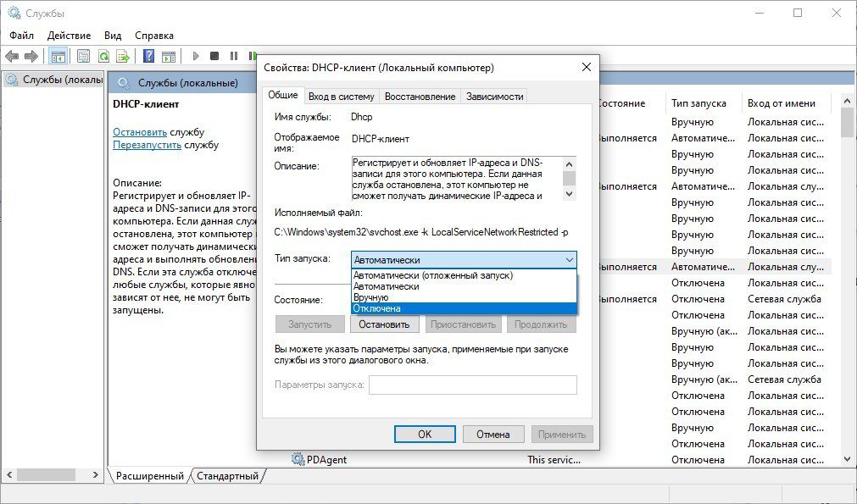Minimize the Службы window
The image size is (857, 504).
pyautogui.click(x=760, y=13)
